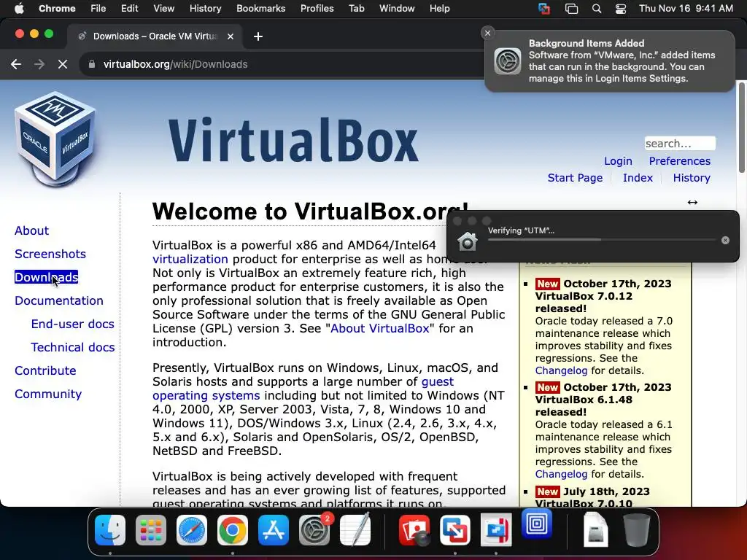Open the Help menu
Image resolution: width=747 pixels, height=560 pixels.
click(439, 8)
